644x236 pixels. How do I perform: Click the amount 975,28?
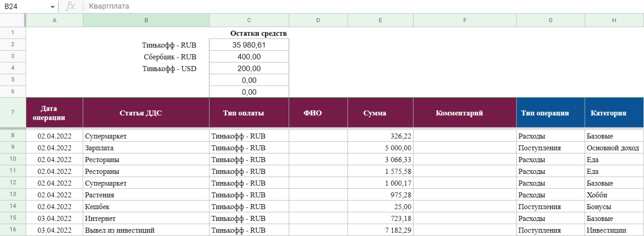[x=380, y=195]
